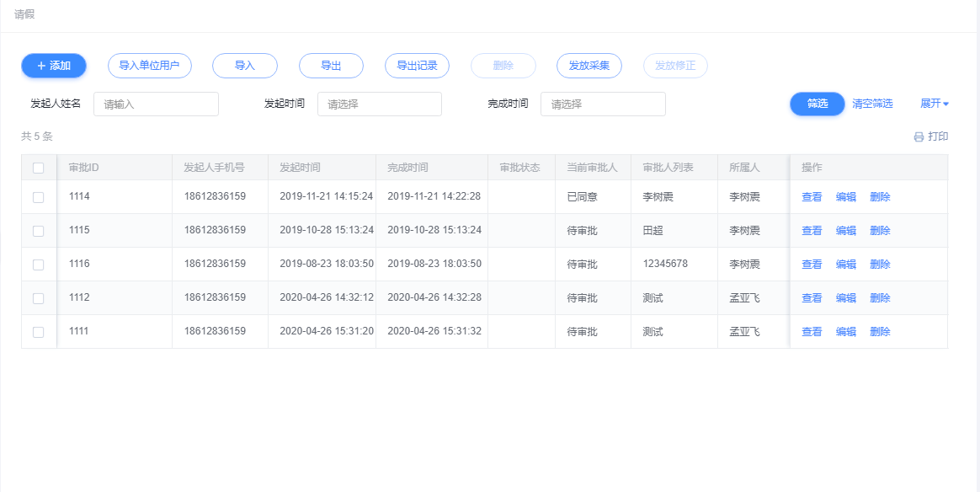View details of record 1114

click(812, 197)
